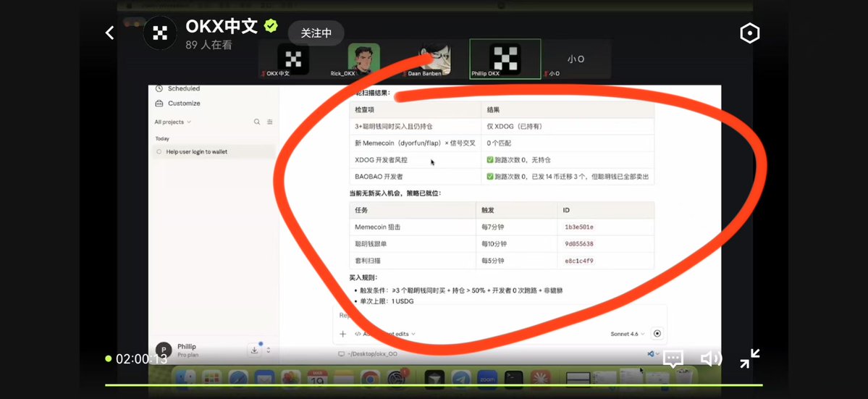This screenshot has width=868, height=399.
Task: Click the video progress bar
Action: coord(434,385)
